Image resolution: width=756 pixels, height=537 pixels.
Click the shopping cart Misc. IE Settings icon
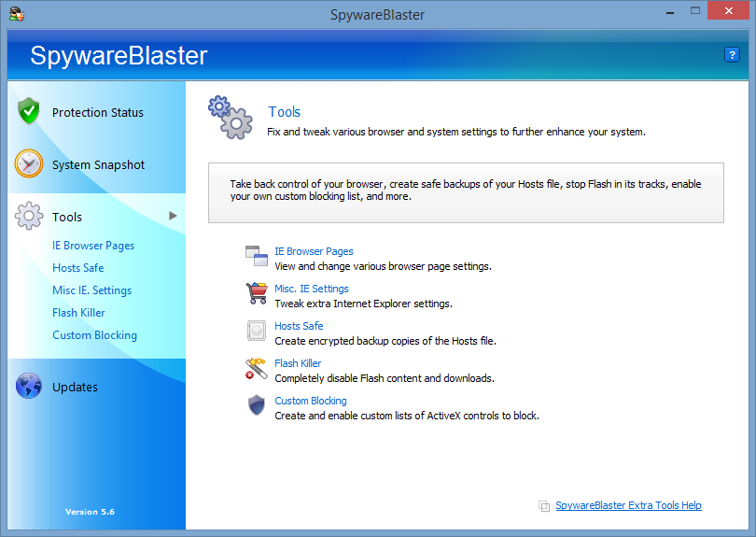[257, 293]
